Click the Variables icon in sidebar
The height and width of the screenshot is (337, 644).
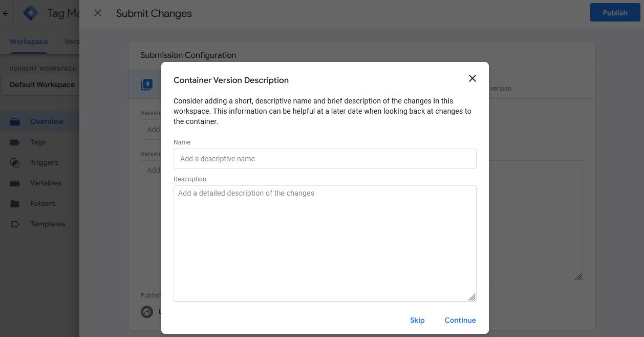[15, 183]
